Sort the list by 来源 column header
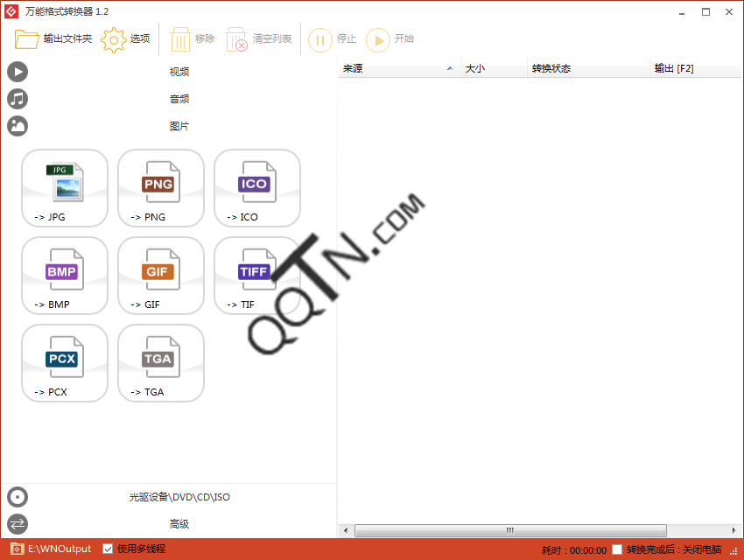The image size is (744, 560). pyautogui.click(x=398, y=68)
